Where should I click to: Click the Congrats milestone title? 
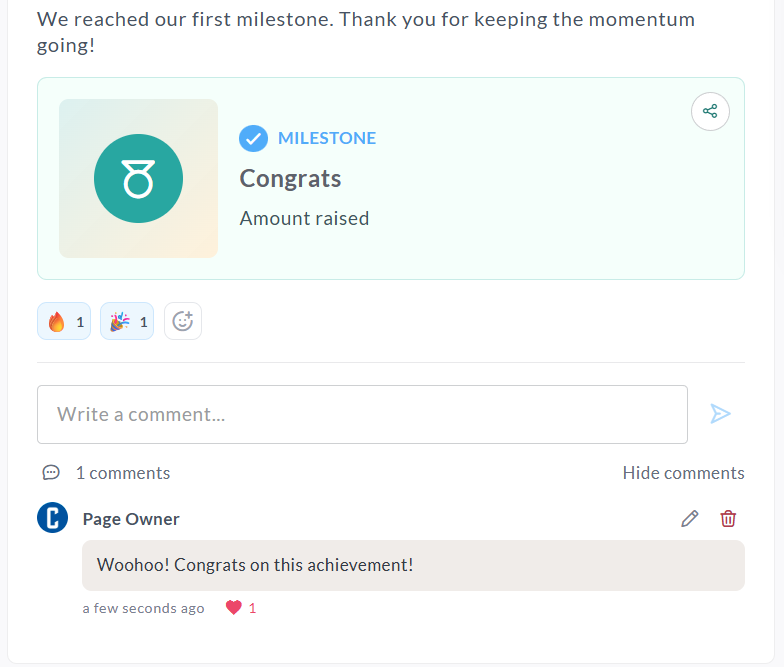pos(290,178)
